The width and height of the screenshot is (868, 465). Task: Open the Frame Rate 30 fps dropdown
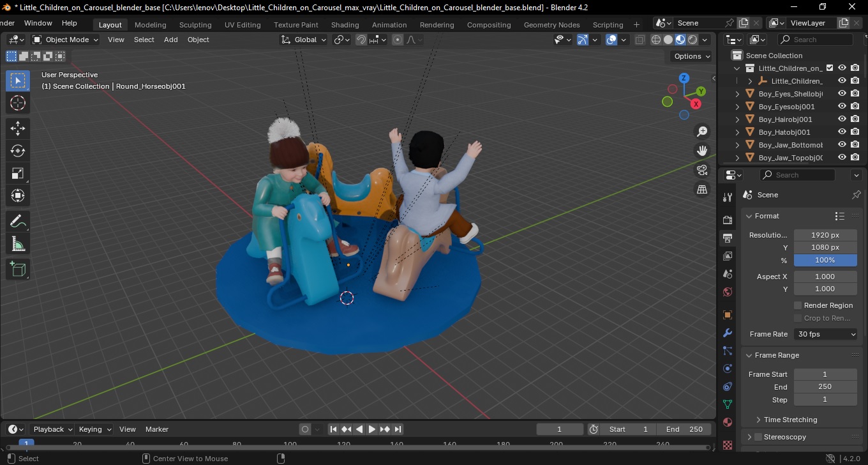tap(825, 334)
